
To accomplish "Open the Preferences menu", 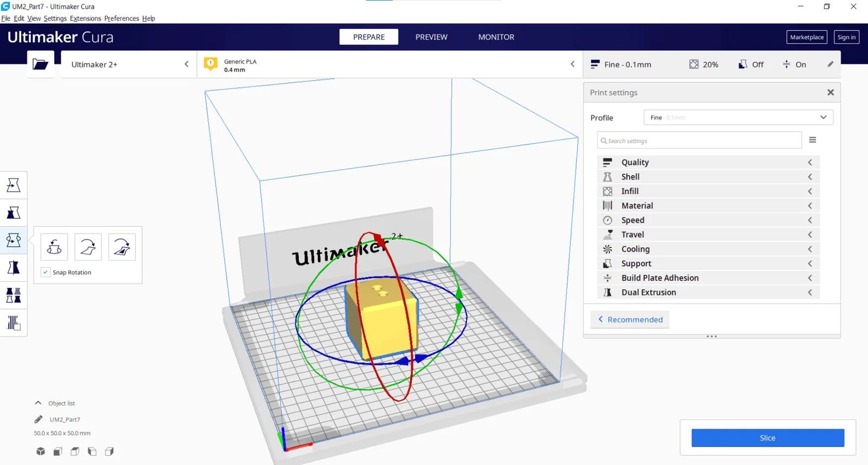I will coord(122,18).
